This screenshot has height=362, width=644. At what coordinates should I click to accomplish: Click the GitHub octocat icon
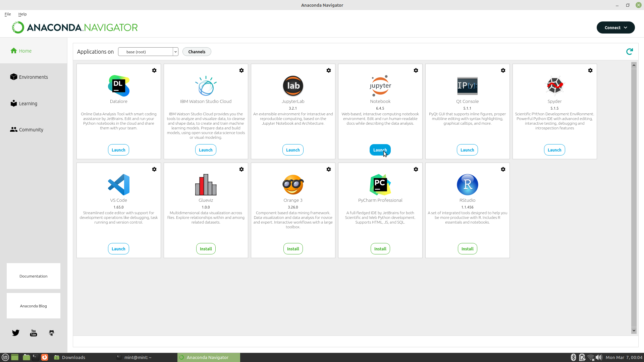[51, 333]
